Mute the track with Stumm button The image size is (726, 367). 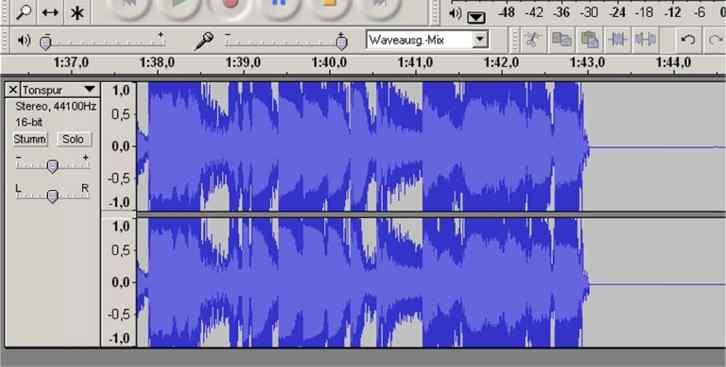pyautogui.click(x=30, y=139)
